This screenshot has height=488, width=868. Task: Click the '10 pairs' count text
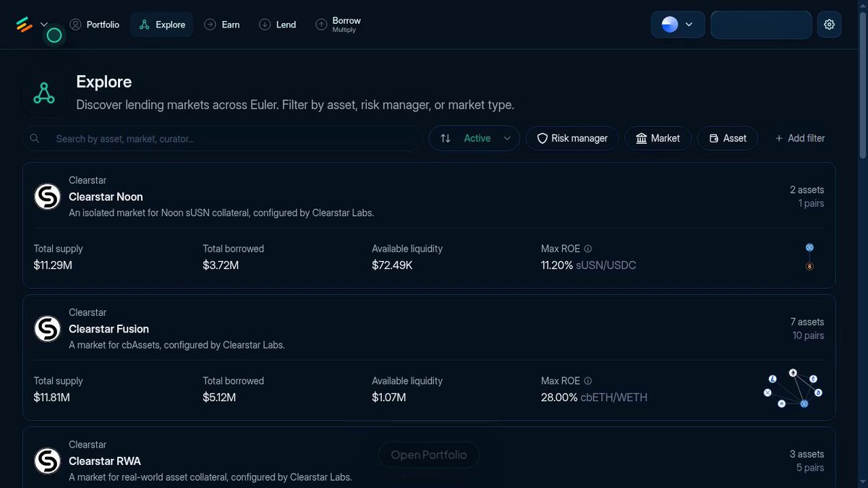808,336
